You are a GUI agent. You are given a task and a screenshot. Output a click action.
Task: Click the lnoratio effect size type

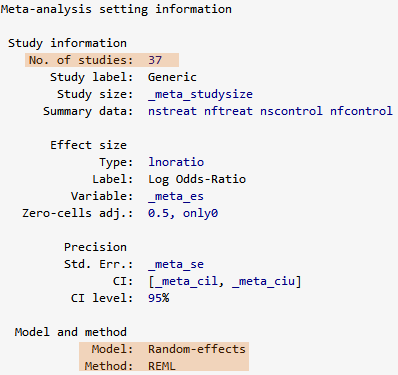click(x=176, y=162)
